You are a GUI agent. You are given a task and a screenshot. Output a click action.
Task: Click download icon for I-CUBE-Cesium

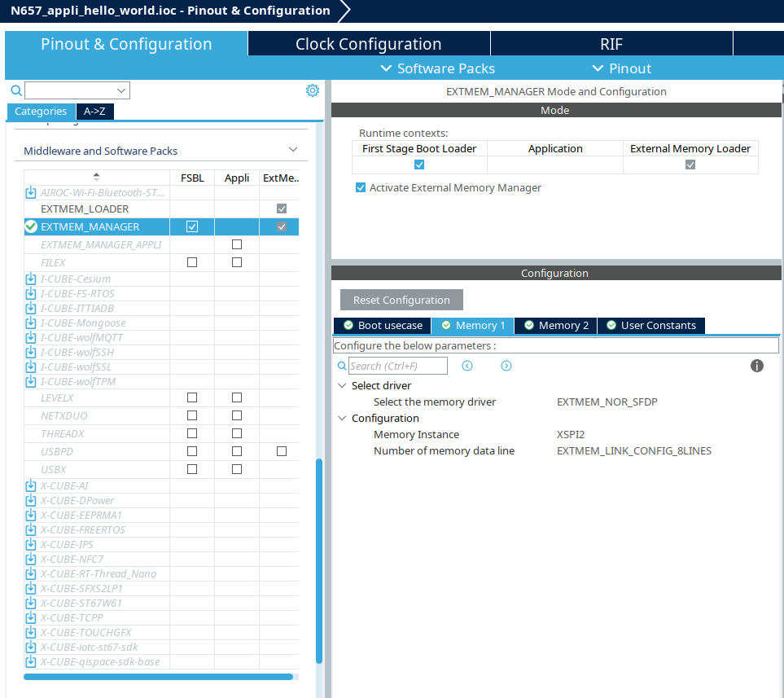click(x=31, y=279)
